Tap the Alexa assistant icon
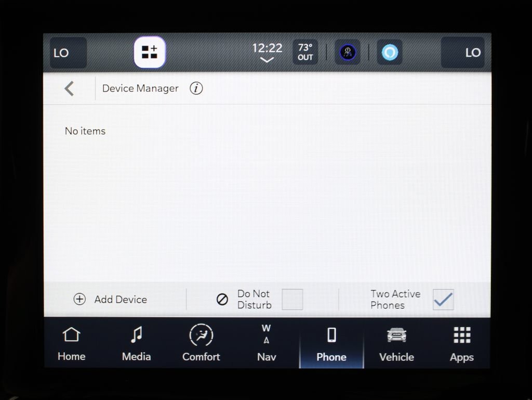This screenshot has height=400, width=532. pyautogui.click(x=390, y=53)
